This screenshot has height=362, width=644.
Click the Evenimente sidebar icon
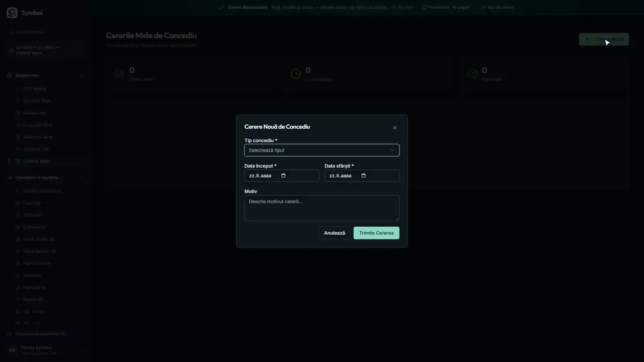[18, 227]
